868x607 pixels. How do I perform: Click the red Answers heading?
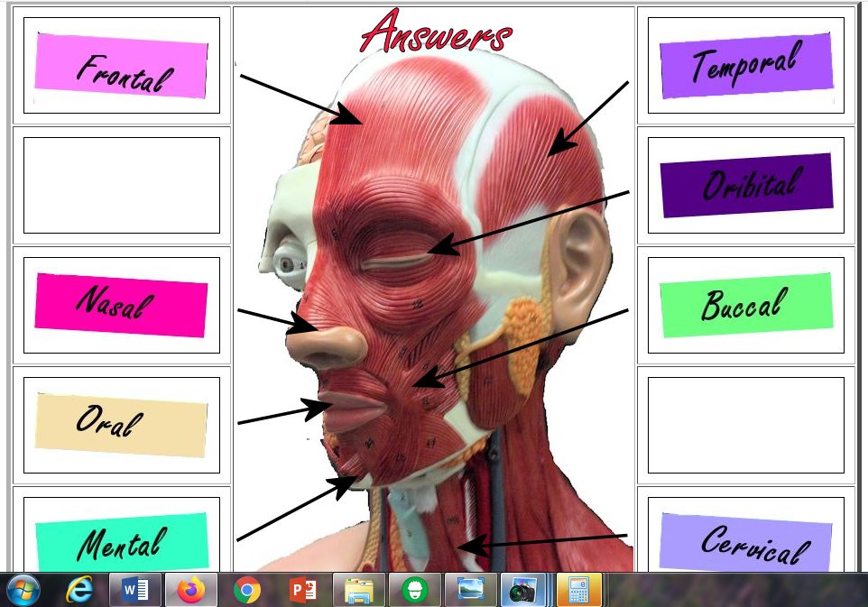pos(436,32)
